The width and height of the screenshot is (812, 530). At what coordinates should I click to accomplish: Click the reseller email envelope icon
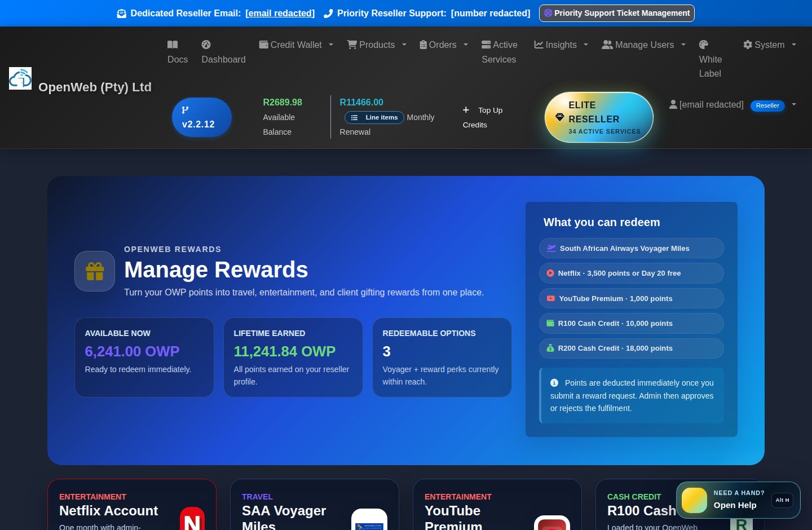pyautogui.click(x=121, y=14)
